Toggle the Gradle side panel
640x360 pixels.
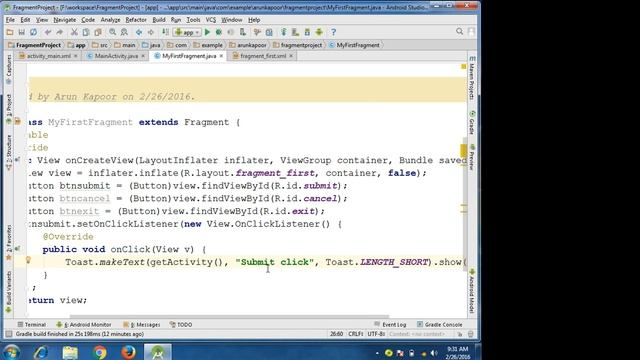(472, 122)
